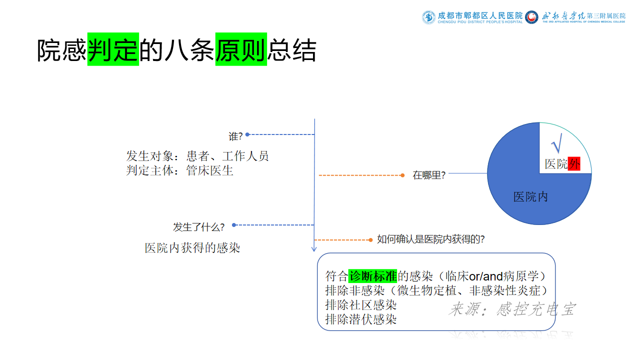This screenshot has height=360, width=640.
Task: Select the green highlighted word 原则 in title
Action: (241, 49)
